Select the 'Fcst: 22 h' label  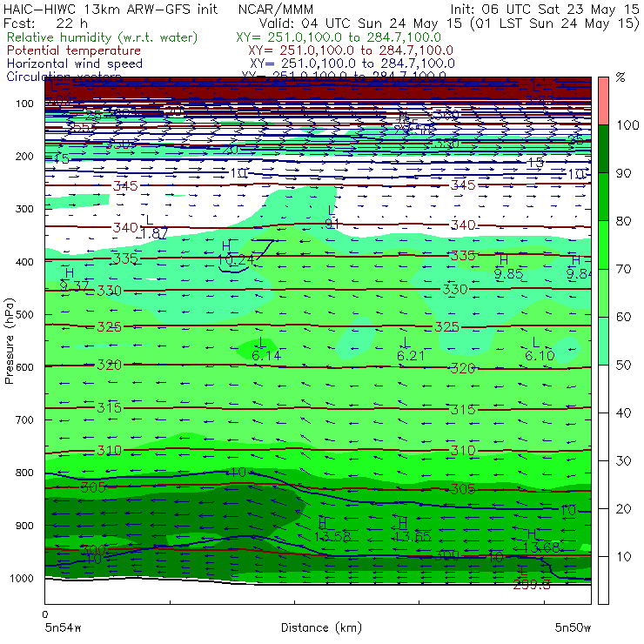pyautogui.click(x=45, y=23)
